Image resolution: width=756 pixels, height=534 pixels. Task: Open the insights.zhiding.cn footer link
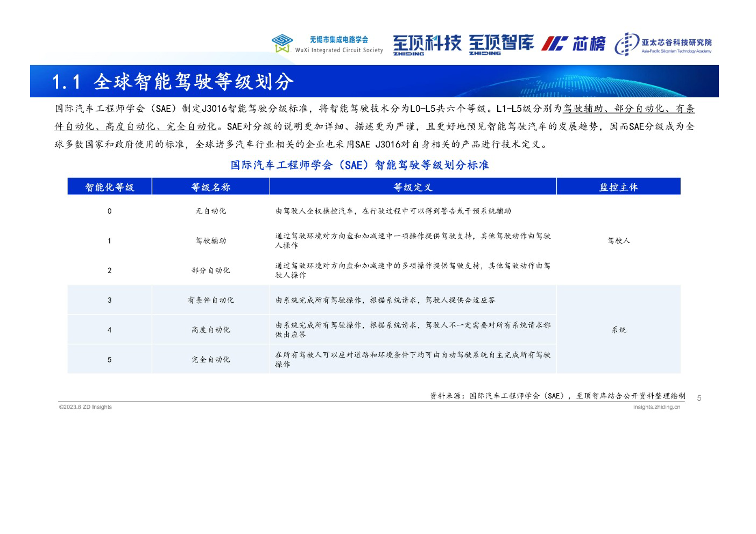point(656,407)
